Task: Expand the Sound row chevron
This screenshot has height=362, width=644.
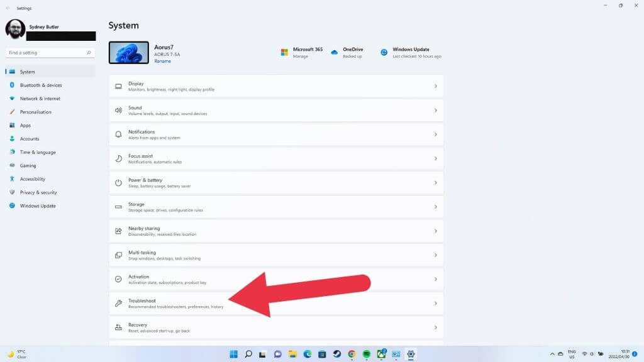Action: coord(435,111)
